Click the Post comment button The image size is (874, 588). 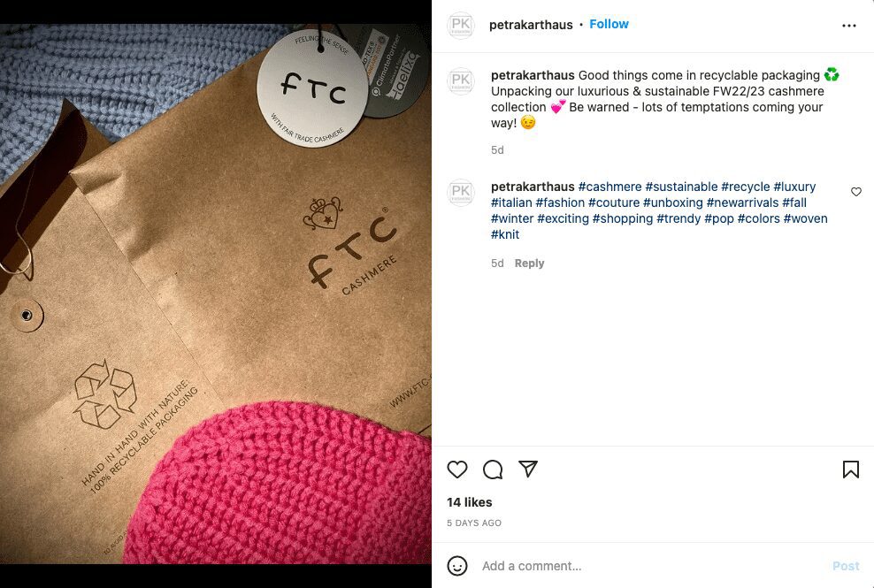click(x=846, y=566)
